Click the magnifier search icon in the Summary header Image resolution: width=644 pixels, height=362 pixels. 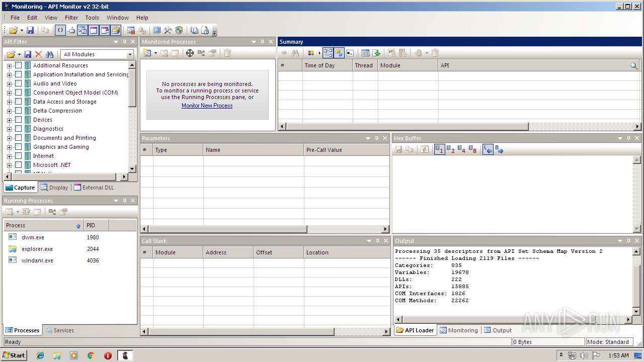pos(634,65)
